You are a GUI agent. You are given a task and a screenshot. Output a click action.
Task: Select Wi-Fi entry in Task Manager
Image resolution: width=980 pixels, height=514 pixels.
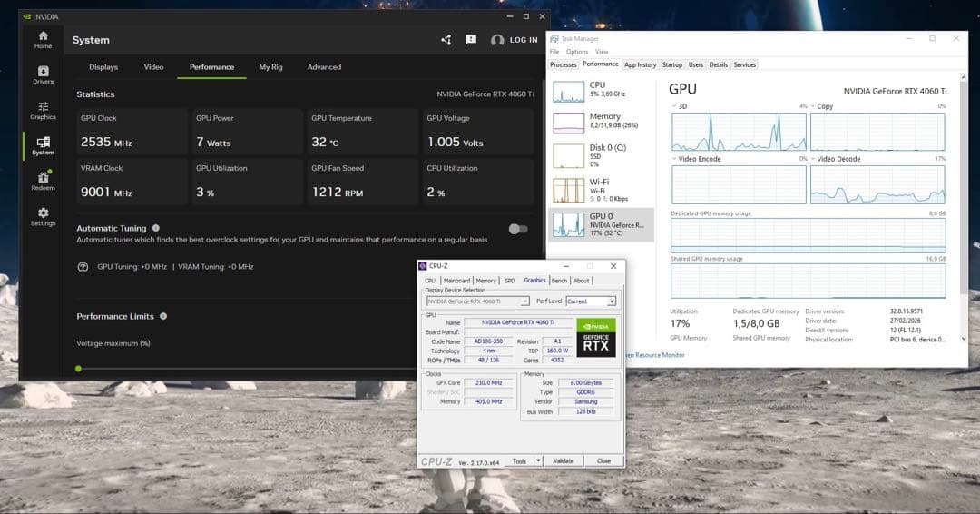(601, 190)
